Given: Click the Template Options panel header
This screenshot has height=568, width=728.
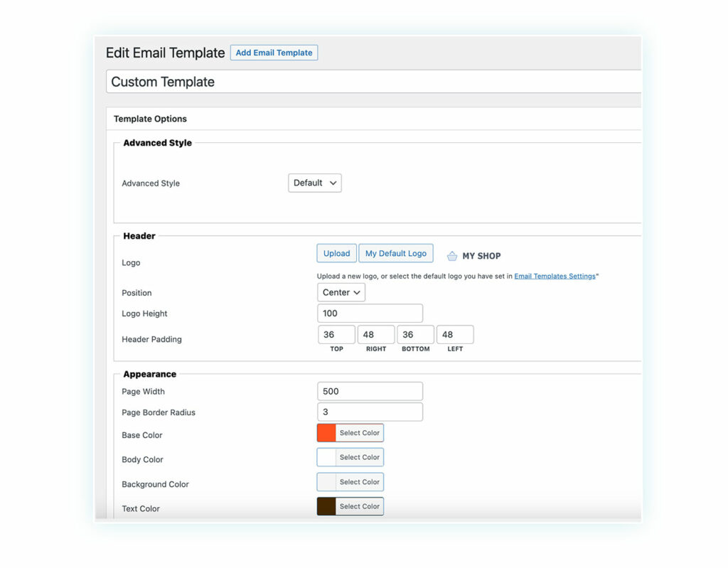Looking at the screenshot, I should tap(151, 119).
